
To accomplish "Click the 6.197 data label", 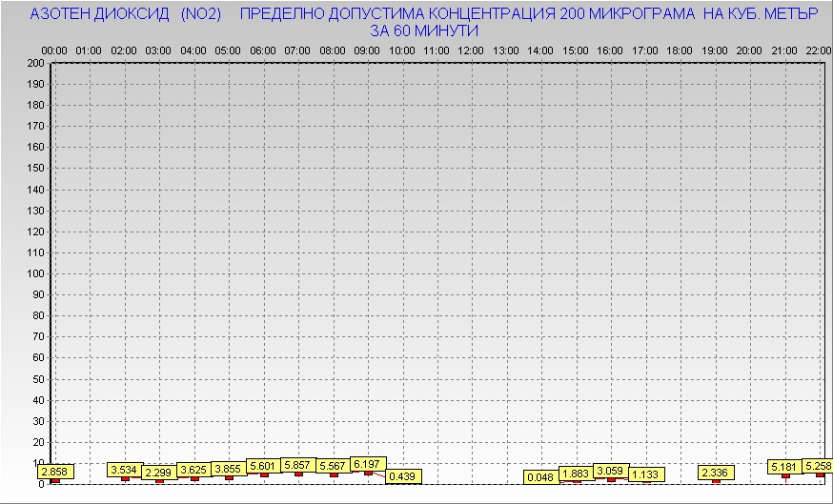I will pyautogui.click(x=368, y=463).
